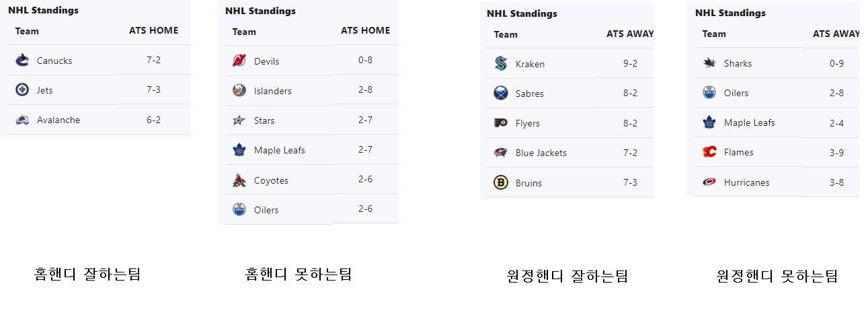Screen dimensions: 868x329
Task: Click the ATS HOME header above Devils record
Action: (365, 31)
